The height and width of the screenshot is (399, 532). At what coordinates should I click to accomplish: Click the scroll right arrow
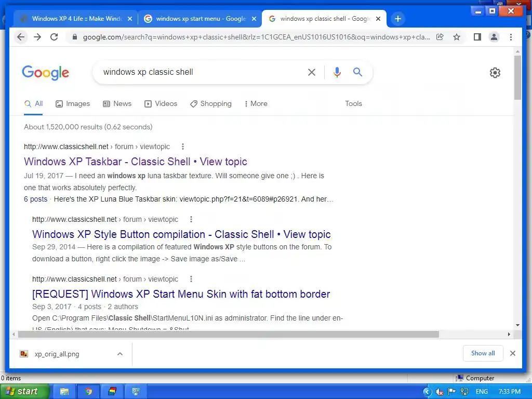[509, 334]
